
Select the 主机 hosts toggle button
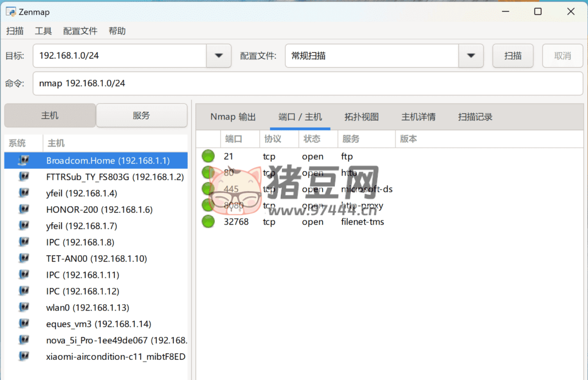click(x=50, y=115)
